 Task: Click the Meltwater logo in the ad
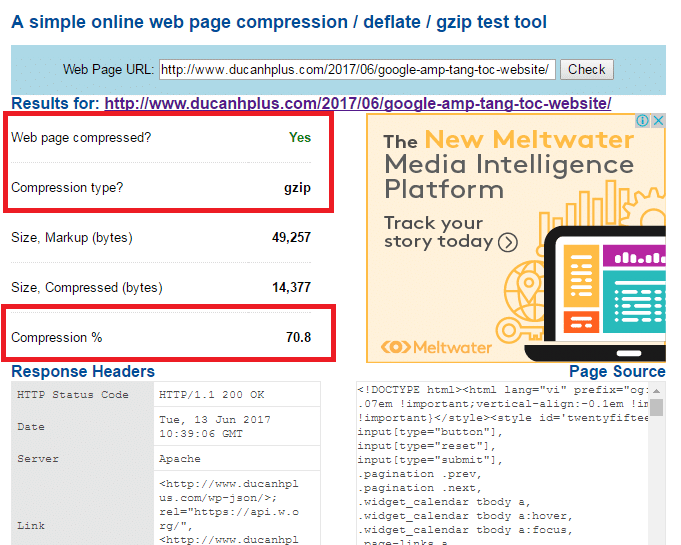click(438, 347)
